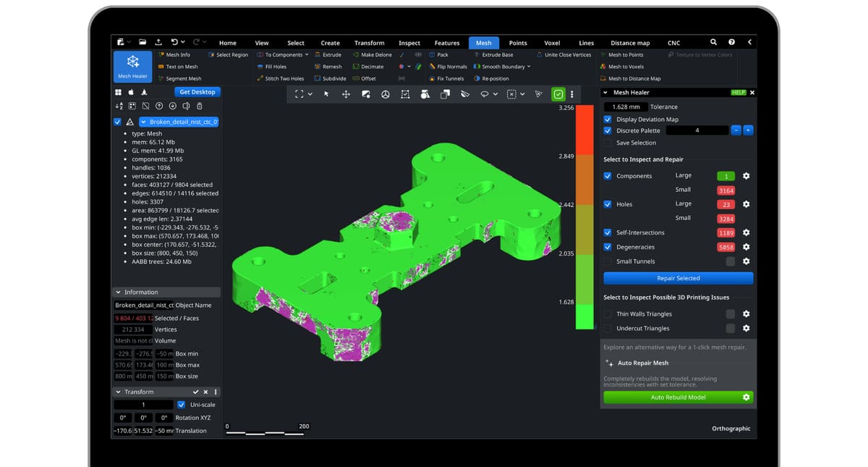Viewport: 868px width, 467px height.
Task: Click the Fill Holes tool
Action: tap(271, 67)
